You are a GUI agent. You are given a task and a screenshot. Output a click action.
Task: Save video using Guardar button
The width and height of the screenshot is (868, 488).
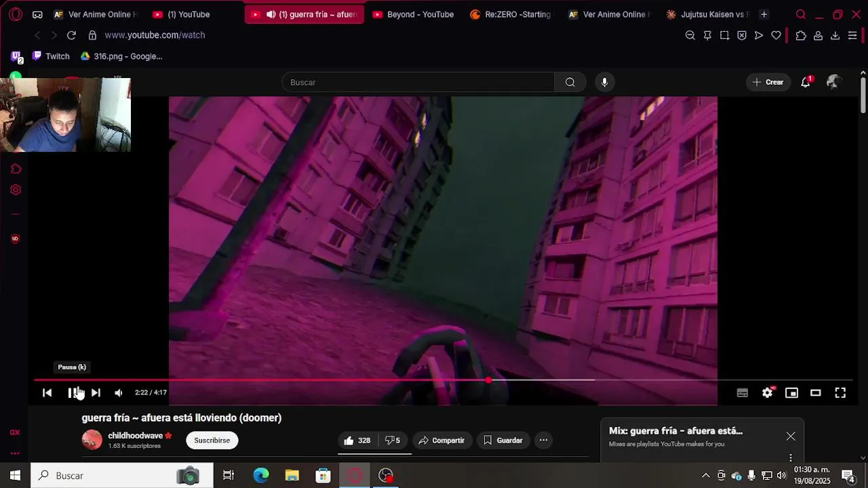coord(503,441)
